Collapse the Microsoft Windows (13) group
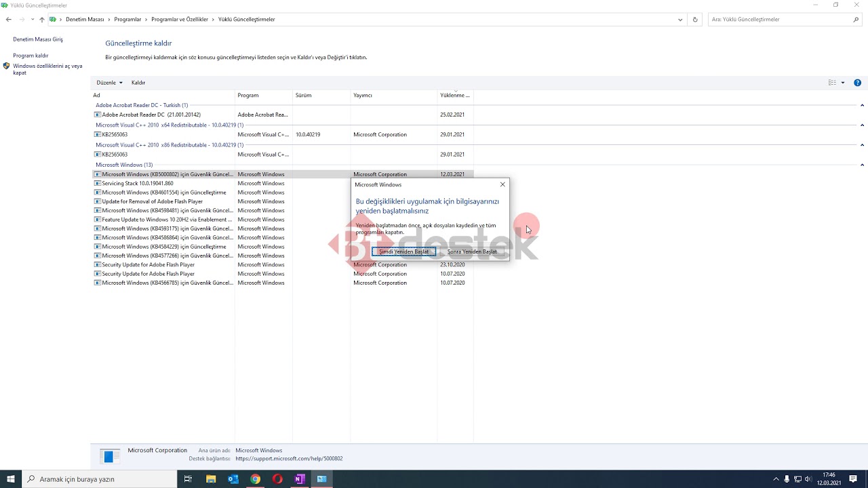The width and height of the screenshot is (868, 488). click(x=862, y=165)
